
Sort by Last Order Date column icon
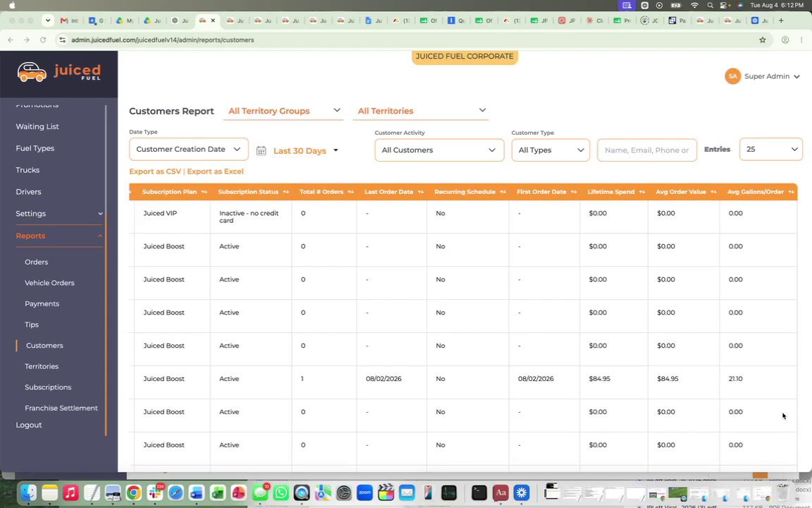421,192
